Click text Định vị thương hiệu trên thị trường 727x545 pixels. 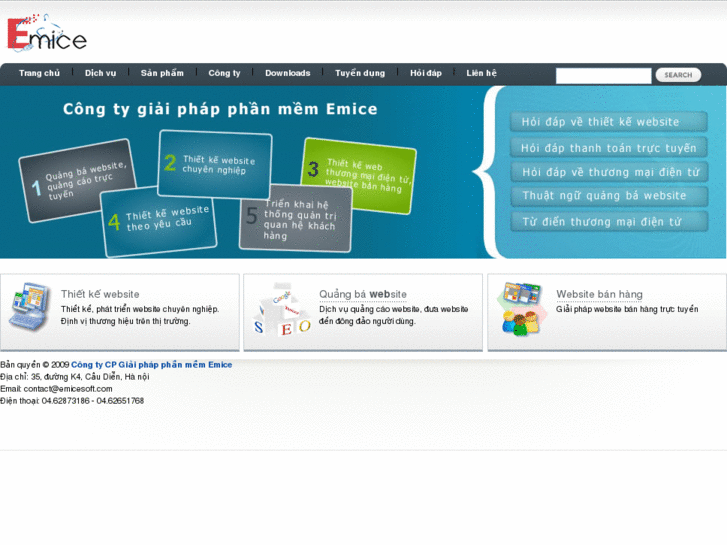pyautogui.click(x=125, y=321)
